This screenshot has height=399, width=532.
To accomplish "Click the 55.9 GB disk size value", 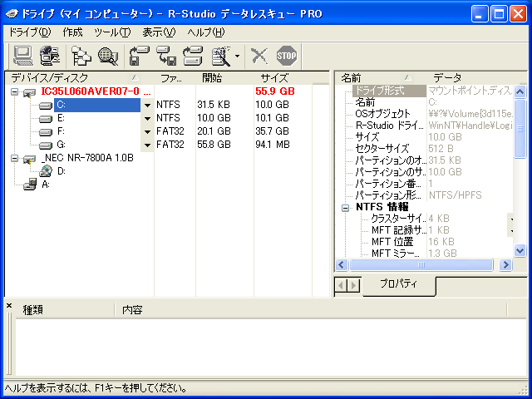I will coord(275,91).
